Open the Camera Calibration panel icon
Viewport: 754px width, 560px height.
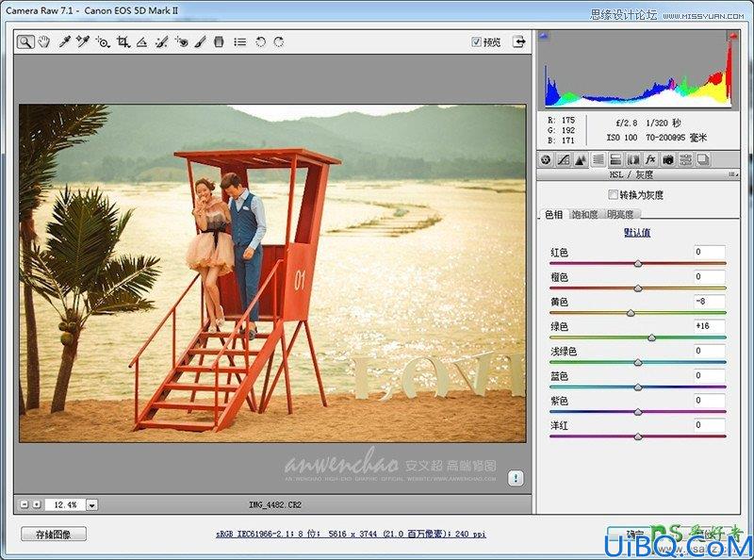click(668, 159)
